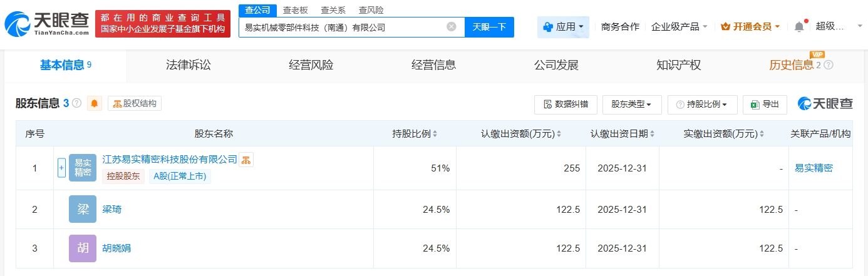The image size is (868, 276).
Task: Open the notifications bell
Action: (x=798, y=27)
